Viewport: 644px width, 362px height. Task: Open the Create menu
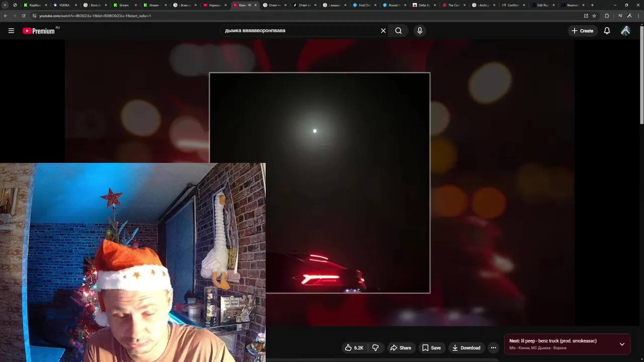pos(582,31)
